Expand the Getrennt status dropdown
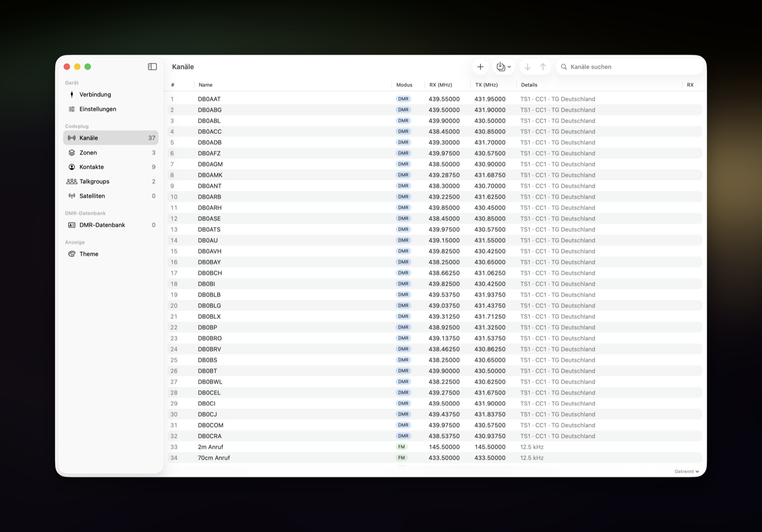The height and width of the screenshot is (532, 762). 687,472
